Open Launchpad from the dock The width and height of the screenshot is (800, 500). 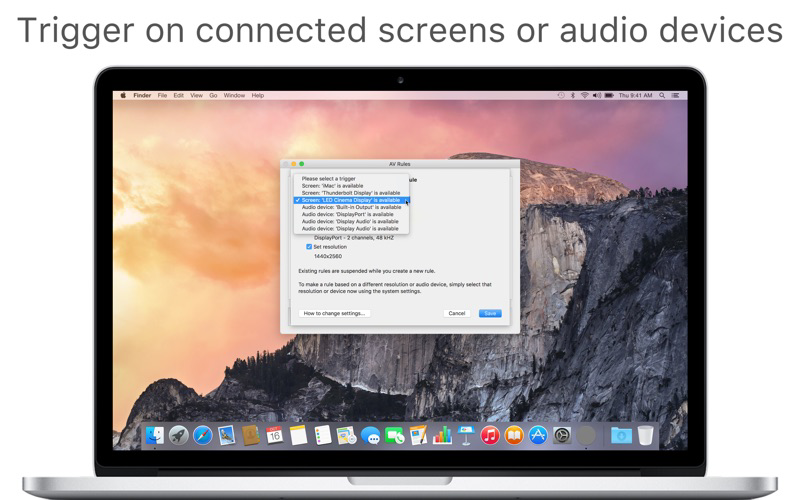[179, 435]
